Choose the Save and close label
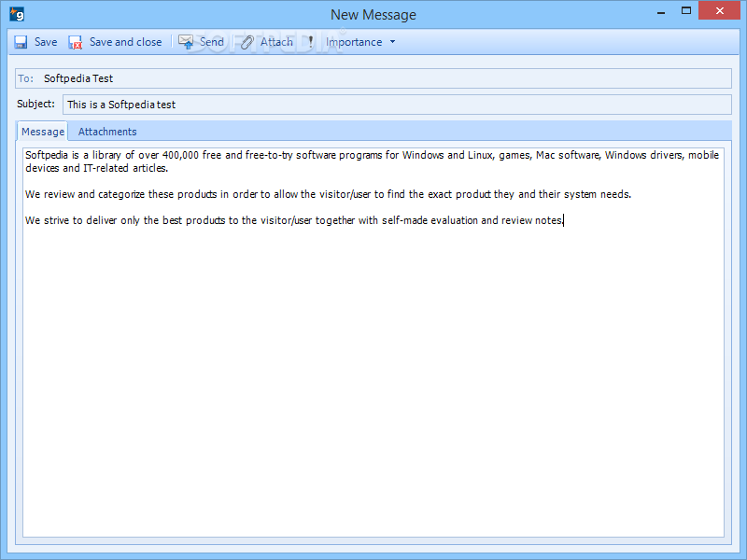 pyautogui.click(x=126, y=42)
